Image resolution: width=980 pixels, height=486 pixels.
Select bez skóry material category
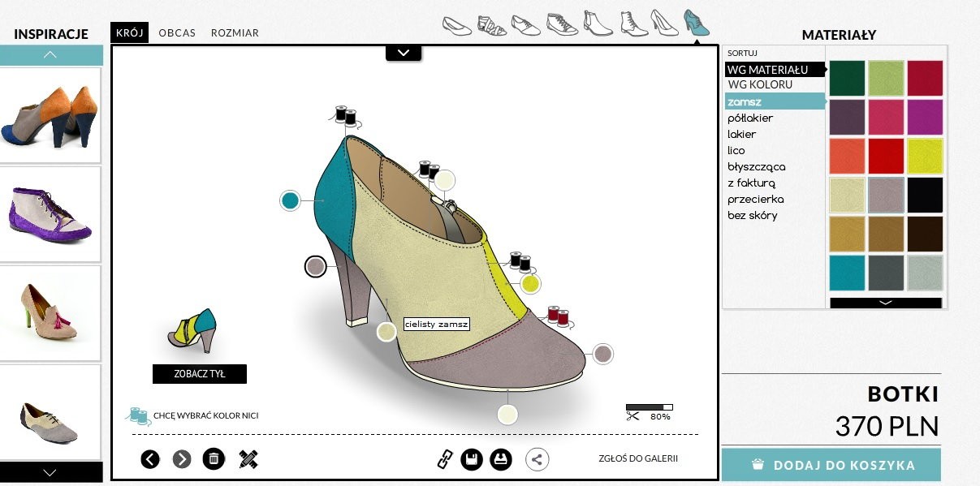[752, 215]
